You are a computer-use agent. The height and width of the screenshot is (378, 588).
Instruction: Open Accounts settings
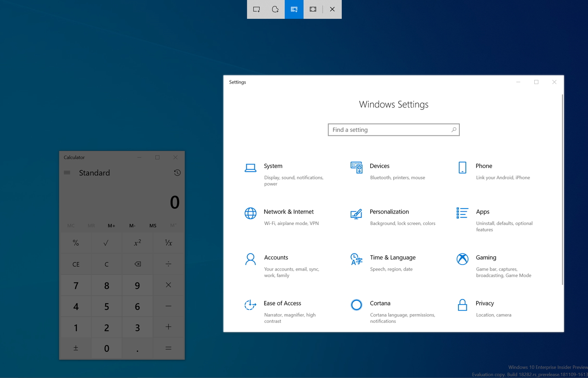[x=276, y=258]
